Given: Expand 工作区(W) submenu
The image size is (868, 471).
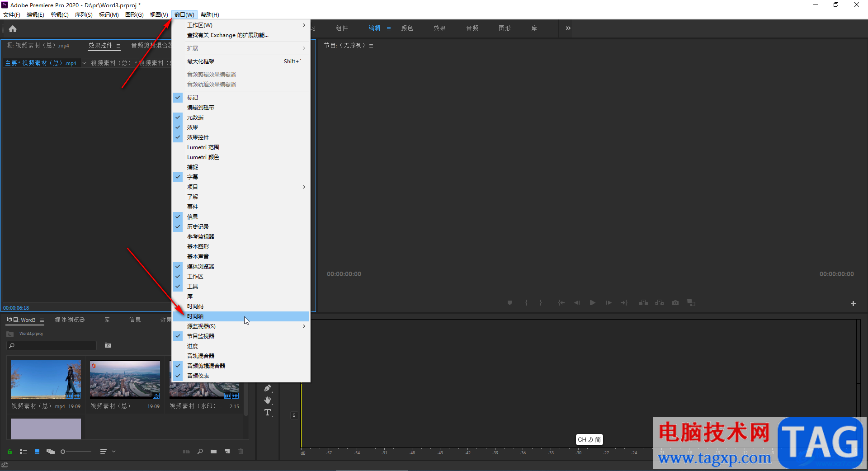Looking at the screenshot, I should 241,25.
